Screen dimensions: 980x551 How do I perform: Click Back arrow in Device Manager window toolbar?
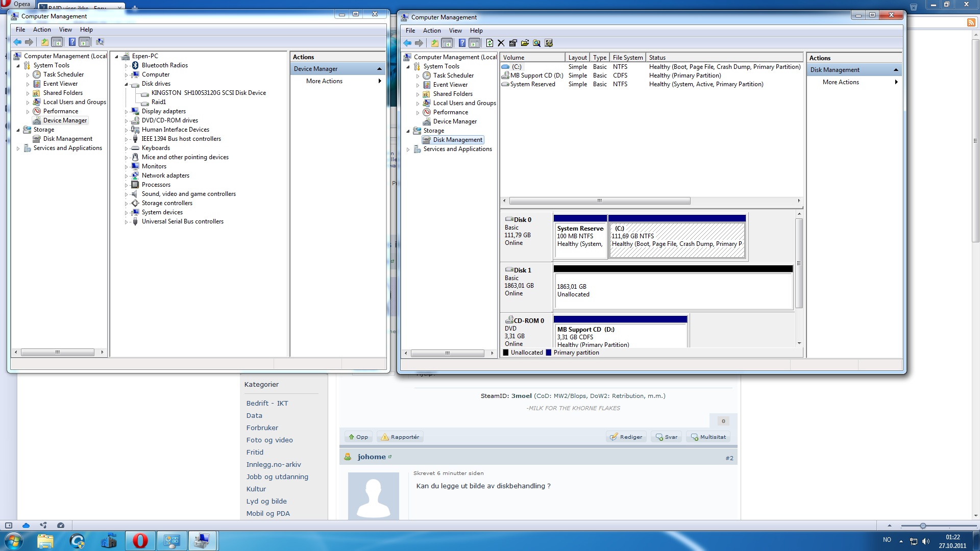17,42
